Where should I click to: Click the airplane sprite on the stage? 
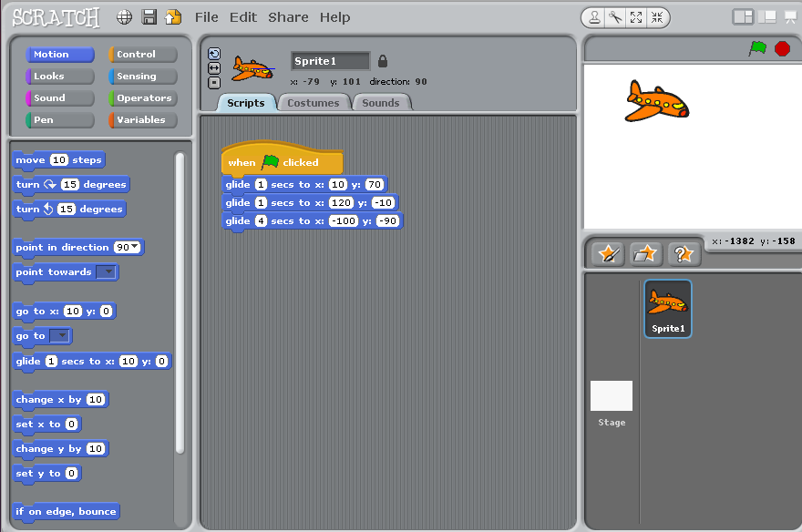pyautogui.click(x=657, y=101)
